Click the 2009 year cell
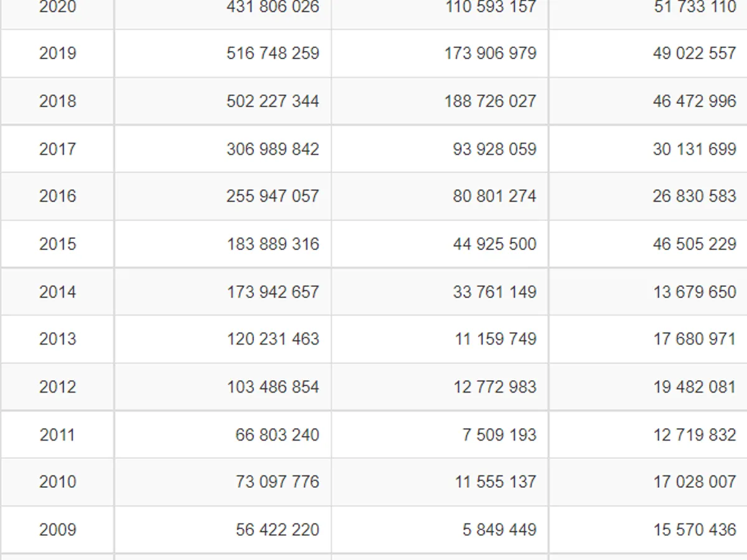 [x=57, y=530]
